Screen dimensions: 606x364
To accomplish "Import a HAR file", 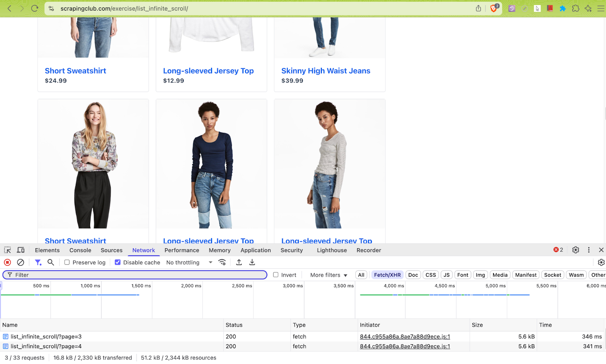I will tap(239, 262).
